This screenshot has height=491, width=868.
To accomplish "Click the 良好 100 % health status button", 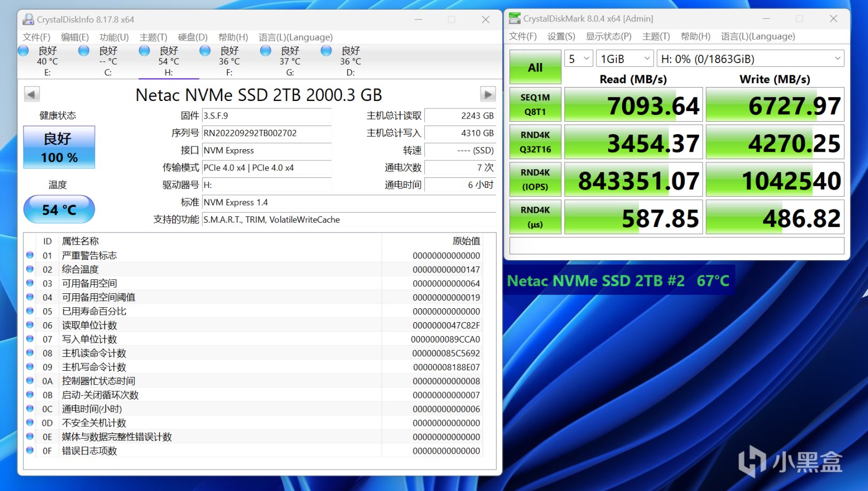I will [59, 147].
